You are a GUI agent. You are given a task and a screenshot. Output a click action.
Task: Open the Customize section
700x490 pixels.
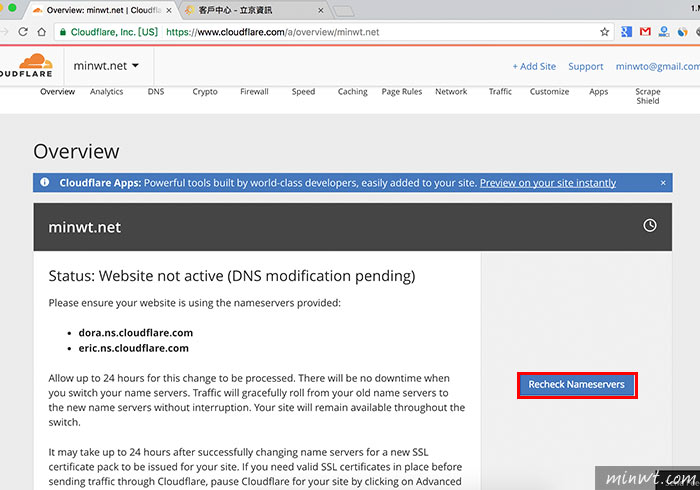click(x=549, y=91)
